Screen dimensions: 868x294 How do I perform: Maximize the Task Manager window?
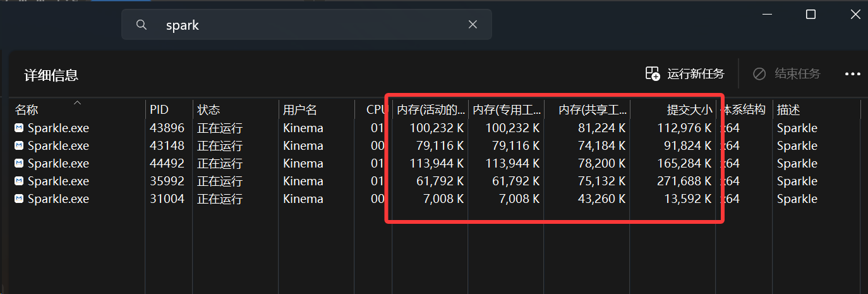pos(811,14)
